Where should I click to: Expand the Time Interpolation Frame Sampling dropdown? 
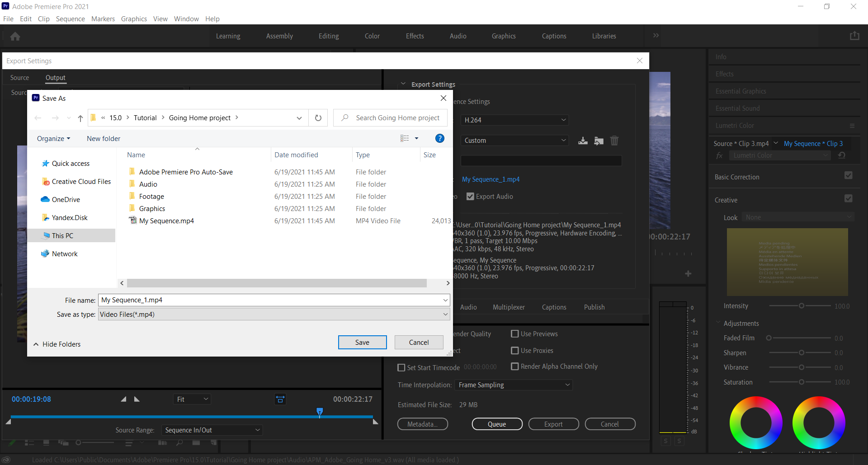point(514,385)
